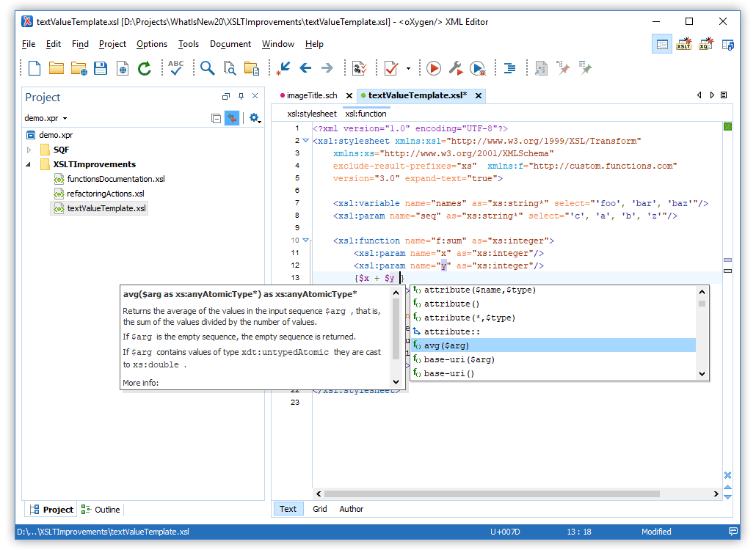Image resolution: width=756 pixels, height=550 pixels.
Task: Click completion list scroll down arrow
Action: coord(702,374)
